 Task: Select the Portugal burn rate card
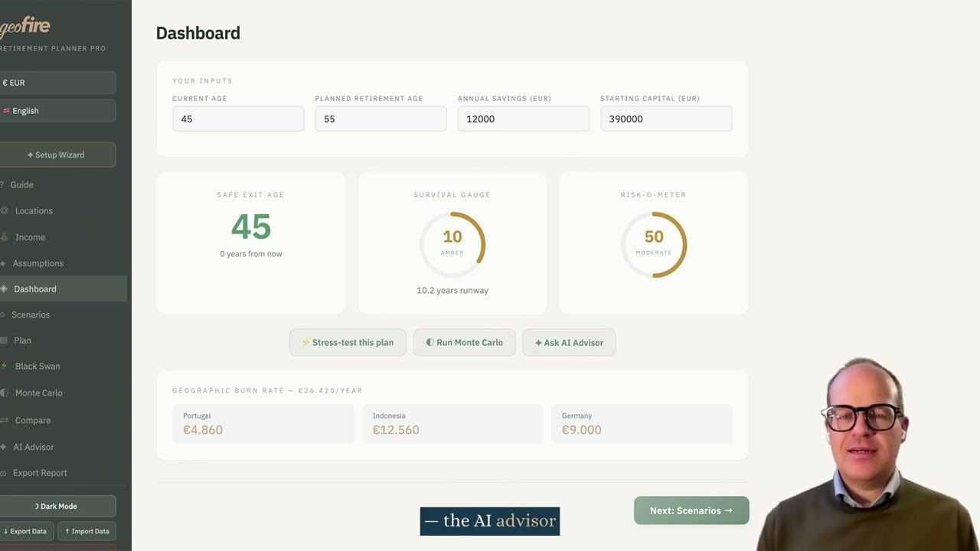tap(263, 424)
